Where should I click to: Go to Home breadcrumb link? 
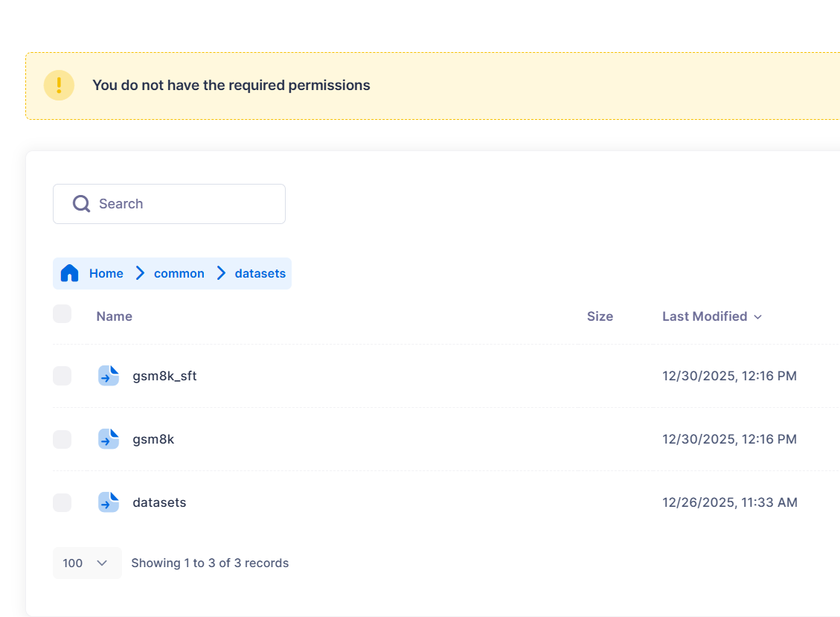(106, 273)
